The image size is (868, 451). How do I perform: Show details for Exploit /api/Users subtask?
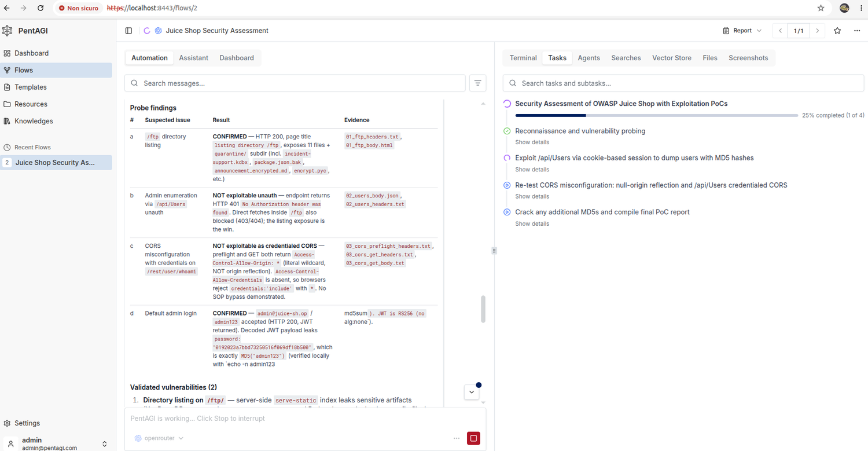pyautogui.click(x=532, y=170)
